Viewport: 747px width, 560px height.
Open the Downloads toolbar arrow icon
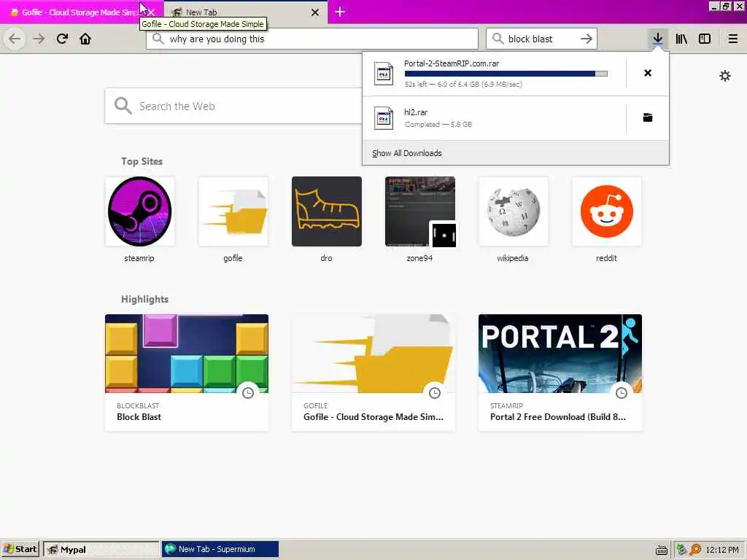(x=657, y=39)
